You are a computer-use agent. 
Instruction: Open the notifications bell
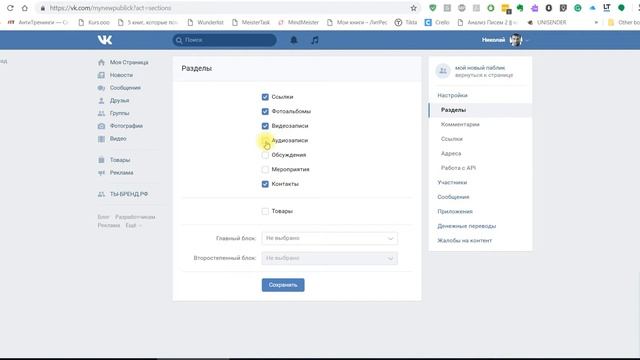tap(293, 40)
